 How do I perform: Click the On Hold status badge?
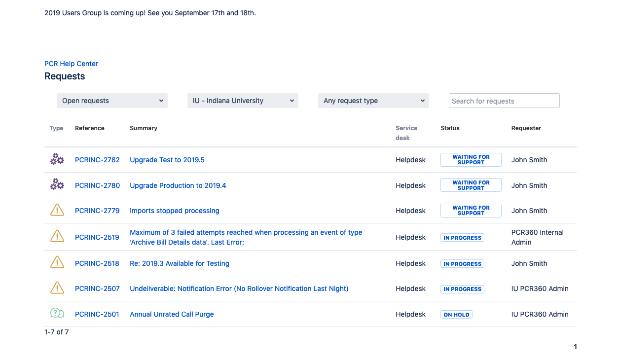(x=456, y=315)
